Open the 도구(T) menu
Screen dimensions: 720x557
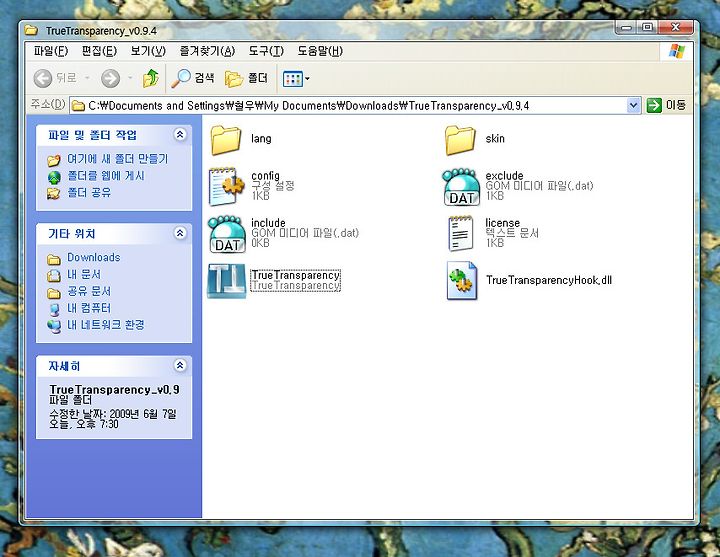point(266,51)
